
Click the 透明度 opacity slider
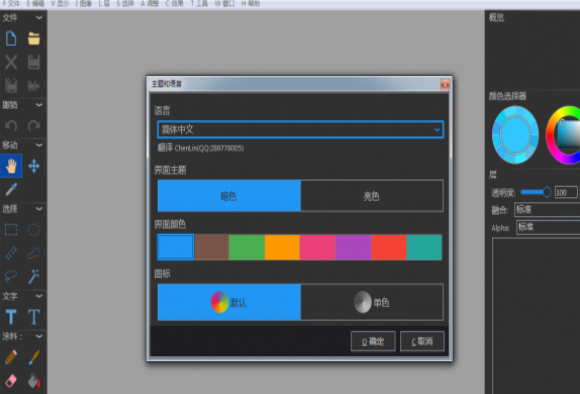tap(536, 192)
